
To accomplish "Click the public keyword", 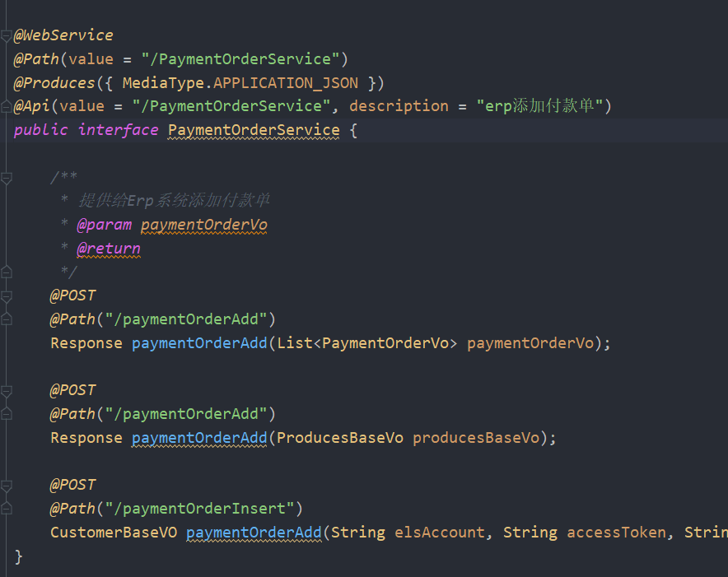I will (x=41, y=130).
